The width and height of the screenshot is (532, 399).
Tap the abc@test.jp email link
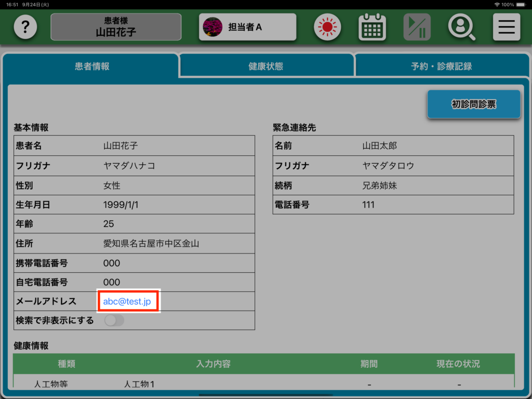pyautogui.click(x=127, y=301)
